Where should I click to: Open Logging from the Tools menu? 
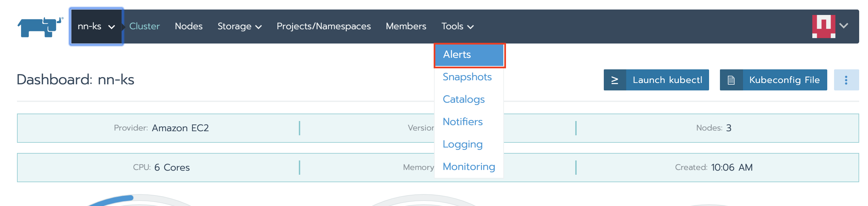[463, 144]
